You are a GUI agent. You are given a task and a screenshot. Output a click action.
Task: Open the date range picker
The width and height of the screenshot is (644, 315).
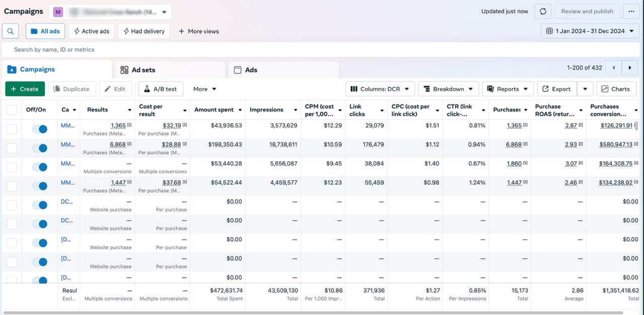tap(590, 31)
